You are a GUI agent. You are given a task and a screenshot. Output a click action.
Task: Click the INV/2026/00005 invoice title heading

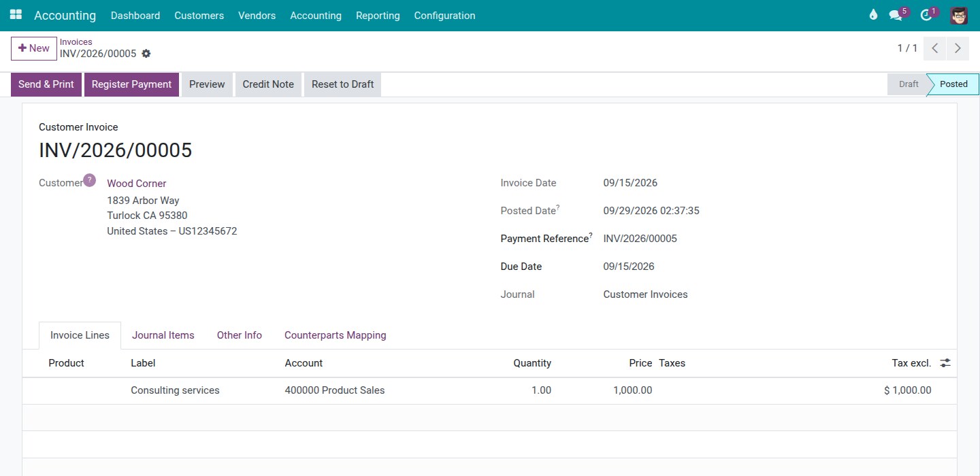coord(116,150)
